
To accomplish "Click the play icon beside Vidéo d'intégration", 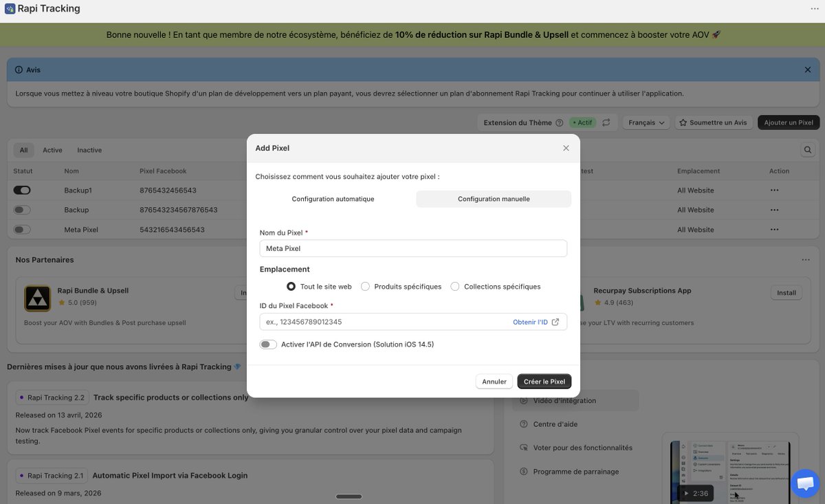I will pyautogui.click(x=524, y=401).
